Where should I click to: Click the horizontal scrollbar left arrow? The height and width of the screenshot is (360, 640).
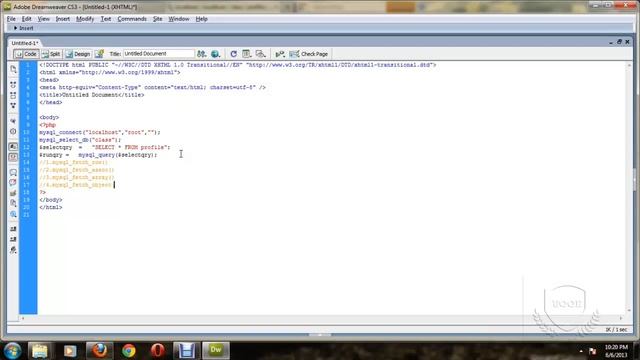(x=23, y=318)
